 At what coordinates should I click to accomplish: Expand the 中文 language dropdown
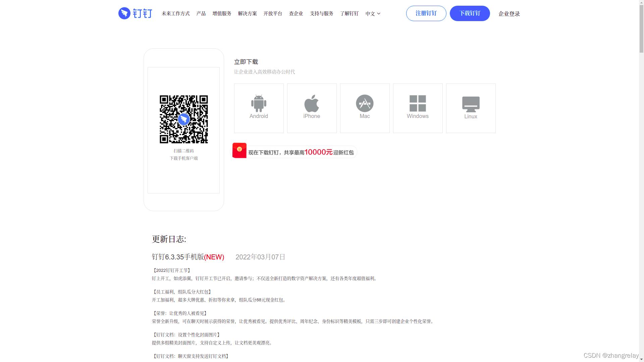tap(373, 13)
